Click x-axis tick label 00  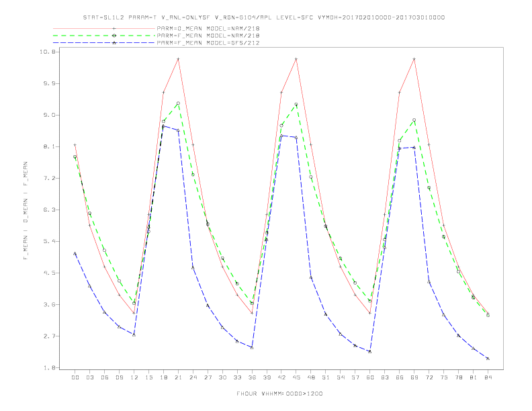(75, 377)
